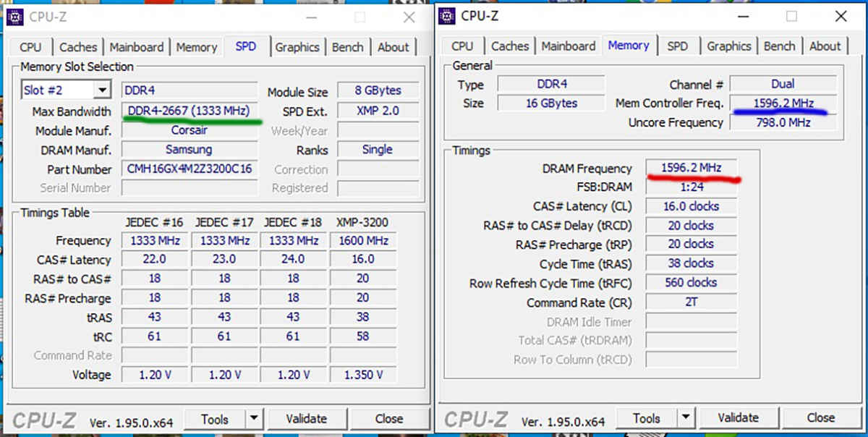Image resolution: width=868 pixels, height=437 pixels.
Task: Click CAS# Latency 24.0 cell
Action: [x=293, y=259]
